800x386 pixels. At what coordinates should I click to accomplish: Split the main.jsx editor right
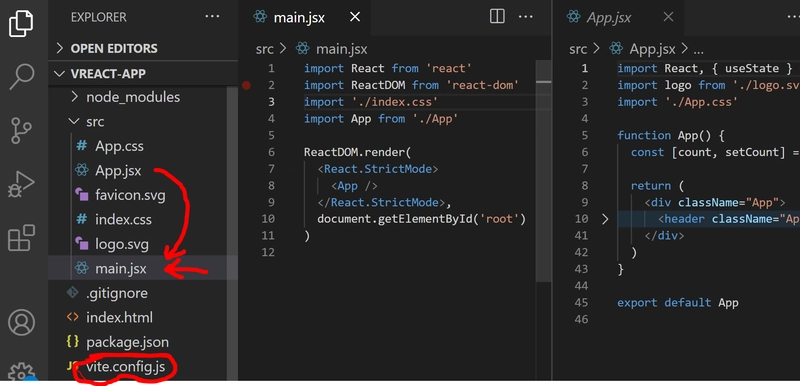tap(497, 17)
